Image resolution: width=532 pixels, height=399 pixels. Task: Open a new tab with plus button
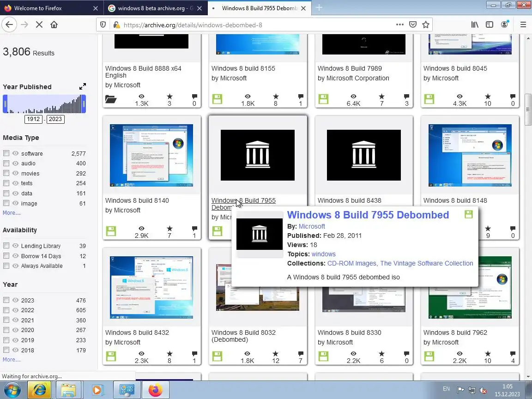pos(319,8)
